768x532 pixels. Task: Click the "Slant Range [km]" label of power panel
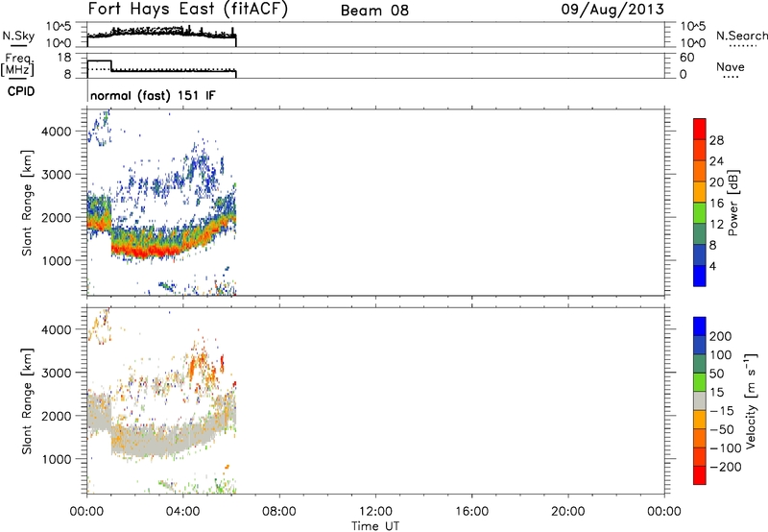coord(27,203)
